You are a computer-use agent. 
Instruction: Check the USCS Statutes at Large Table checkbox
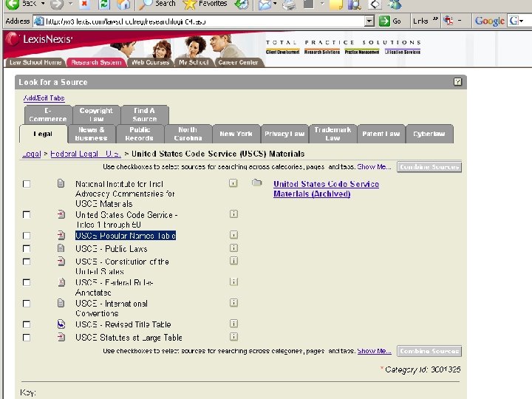[x=27, y=338]
